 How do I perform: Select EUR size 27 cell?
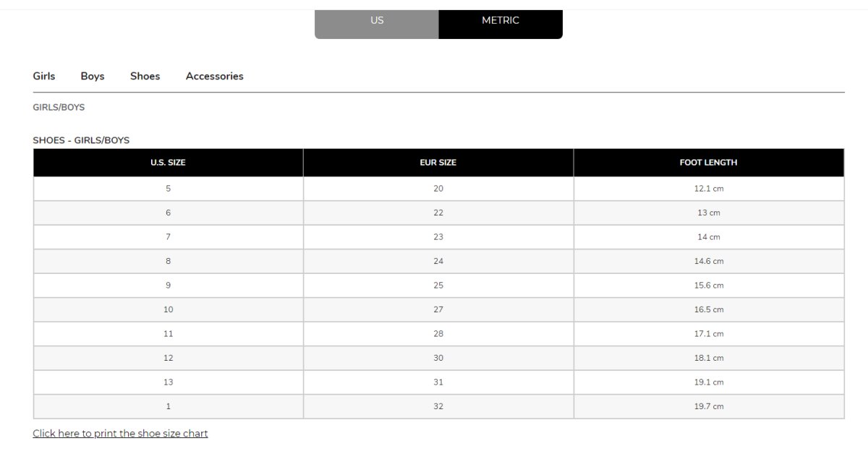click(x=438, y=309)
